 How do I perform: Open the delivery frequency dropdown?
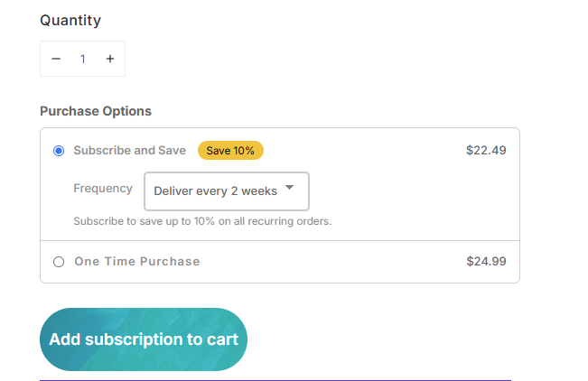(x=226, y=191)
